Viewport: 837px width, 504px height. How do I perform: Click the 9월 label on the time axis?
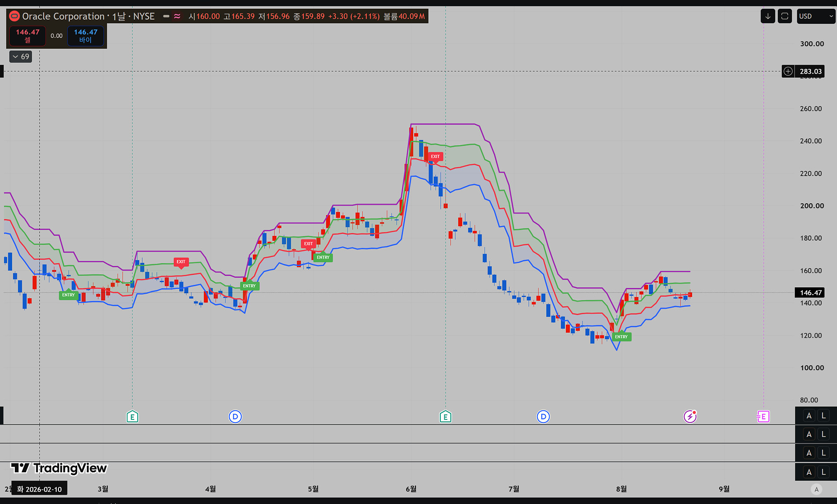[724, 489]
